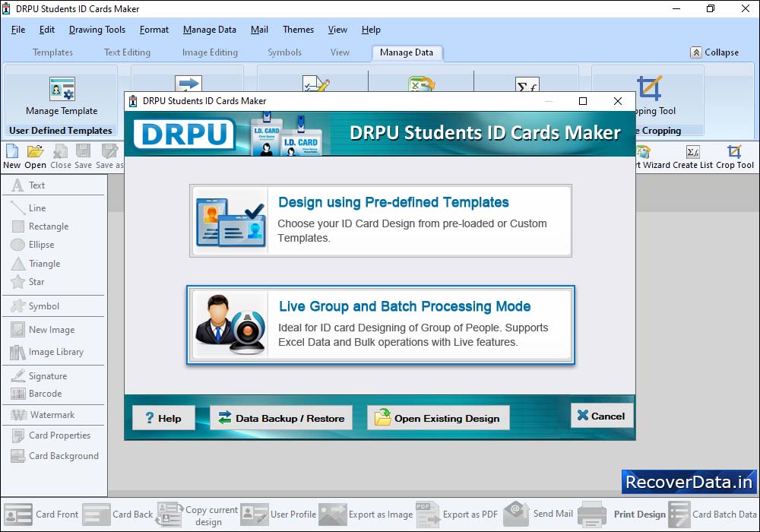760x532 pixels.
Task: Open Card Batch Data
Action: point(713,514)
